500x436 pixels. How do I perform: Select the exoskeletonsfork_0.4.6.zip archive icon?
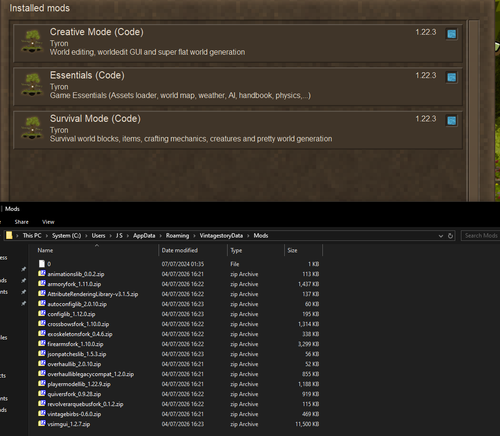tap(42, 334)
